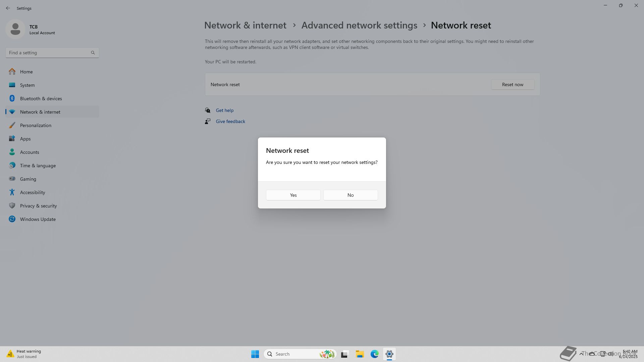Select the Personalization paintbrush icon
Image resolution: width=644 pixels, height=362 pixels.
12,125
